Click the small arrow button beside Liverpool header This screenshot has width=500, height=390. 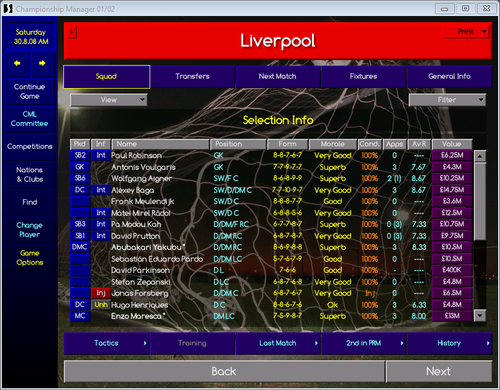point(72,32)
